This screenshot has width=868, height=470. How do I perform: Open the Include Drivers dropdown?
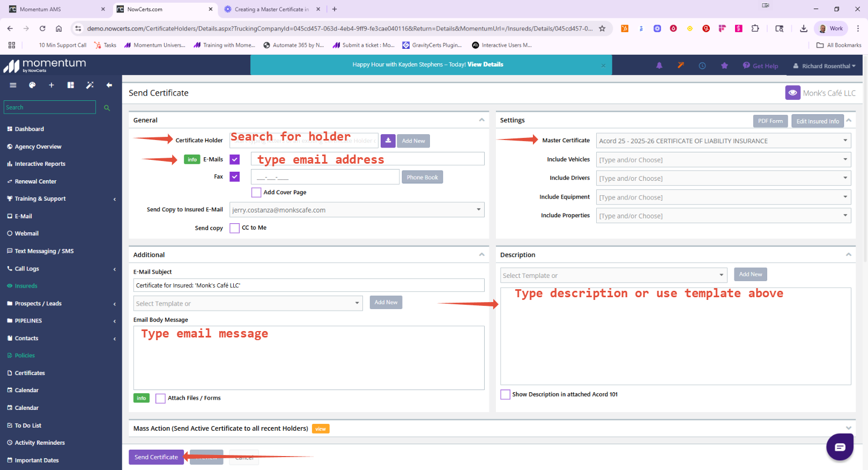723,178
